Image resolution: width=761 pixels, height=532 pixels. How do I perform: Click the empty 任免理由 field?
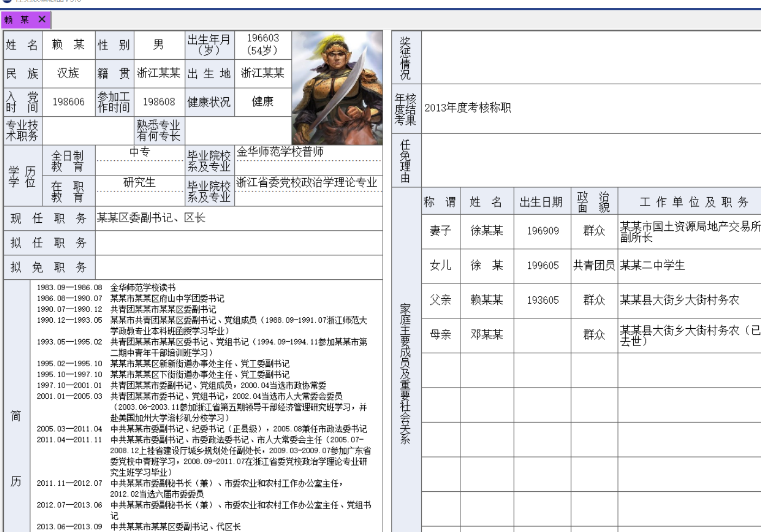click(591, 160)
